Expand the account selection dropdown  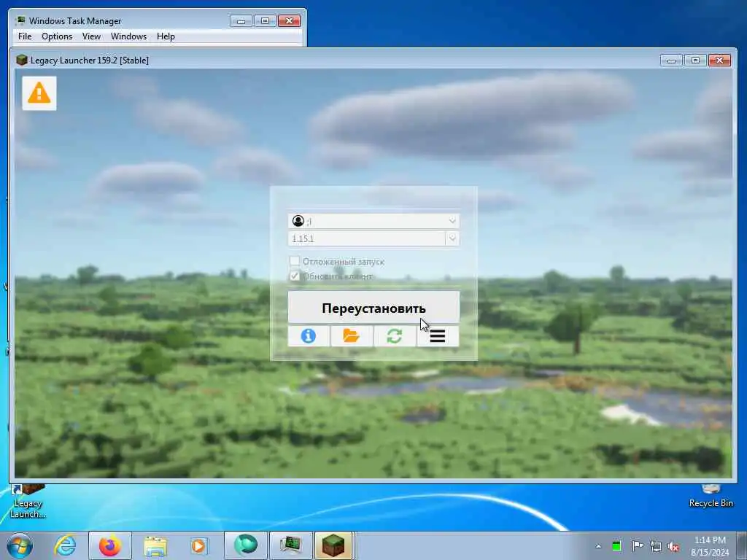tap(452, 220)
